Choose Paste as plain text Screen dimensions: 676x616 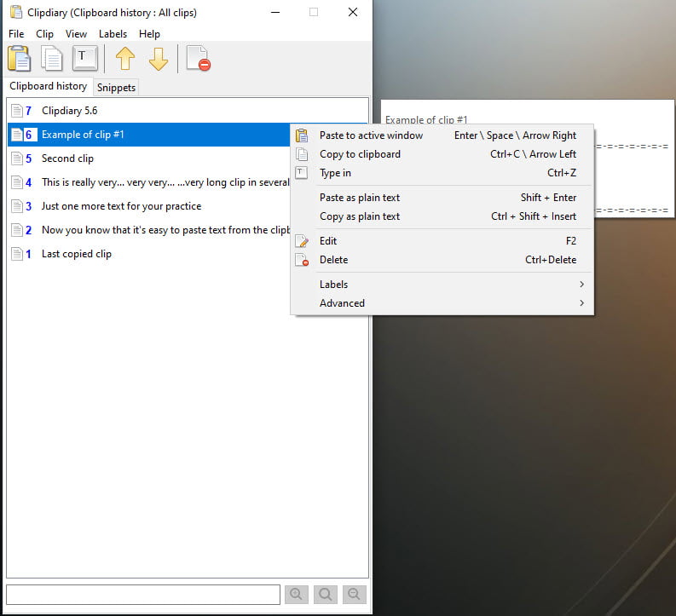pos(442,198)
